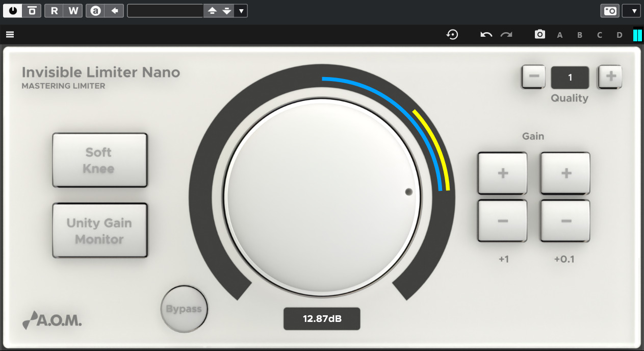Click the host toolbar snapshot camera icon
This screenshot has width=644, height=351.
click(610, 11)
